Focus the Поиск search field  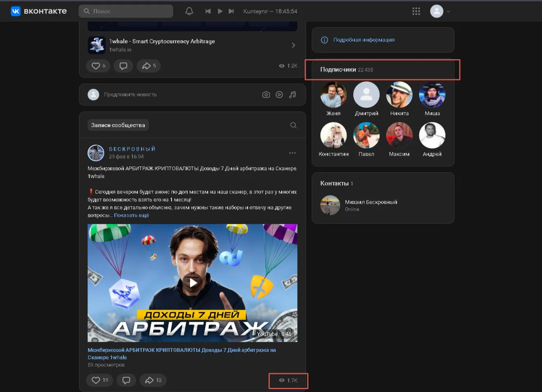click(x=126, y=11)
